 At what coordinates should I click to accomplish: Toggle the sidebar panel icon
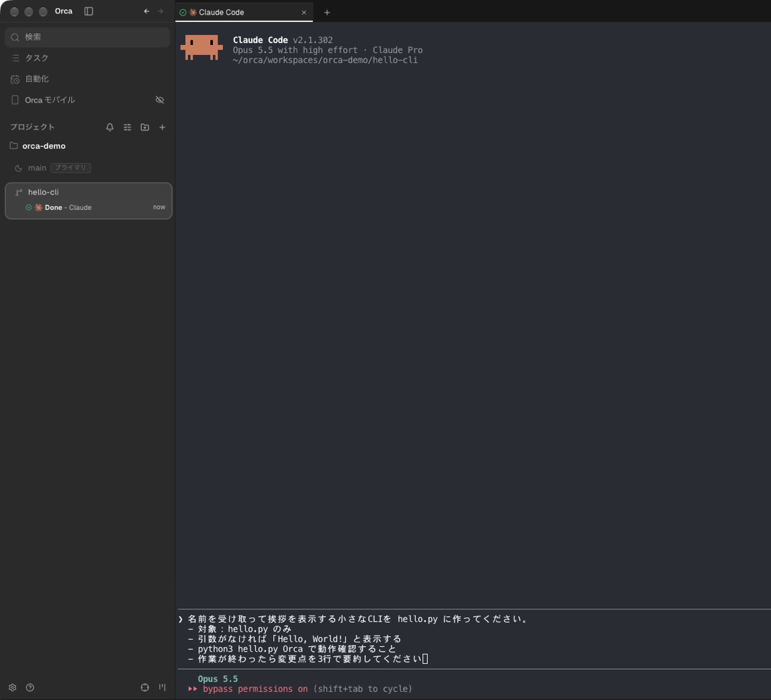89,11
